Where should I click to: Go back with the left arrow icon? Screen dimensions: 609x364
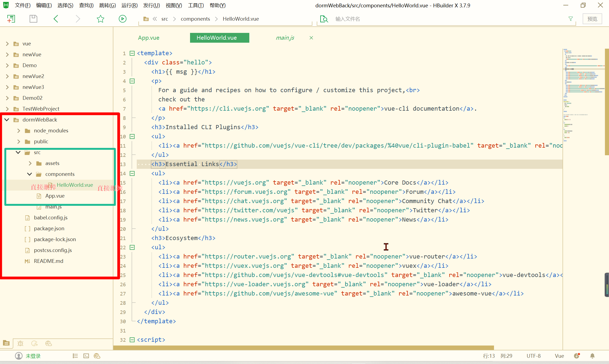(56, 19)
